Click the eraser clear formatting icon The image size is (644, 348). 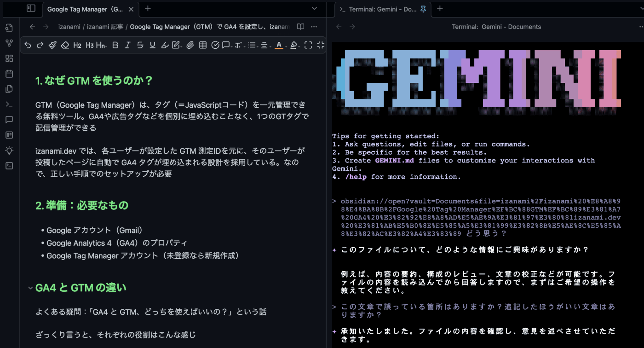(65, 45)
